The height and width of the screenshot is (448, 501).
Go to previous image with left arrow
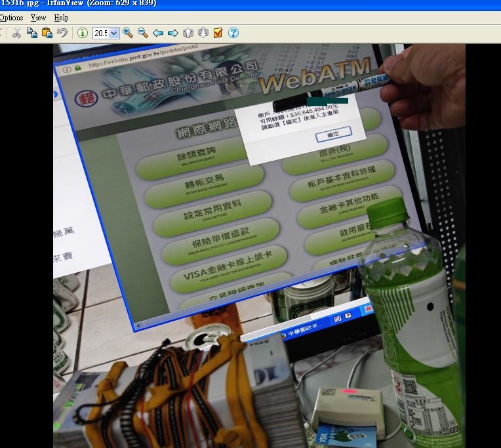158,33
